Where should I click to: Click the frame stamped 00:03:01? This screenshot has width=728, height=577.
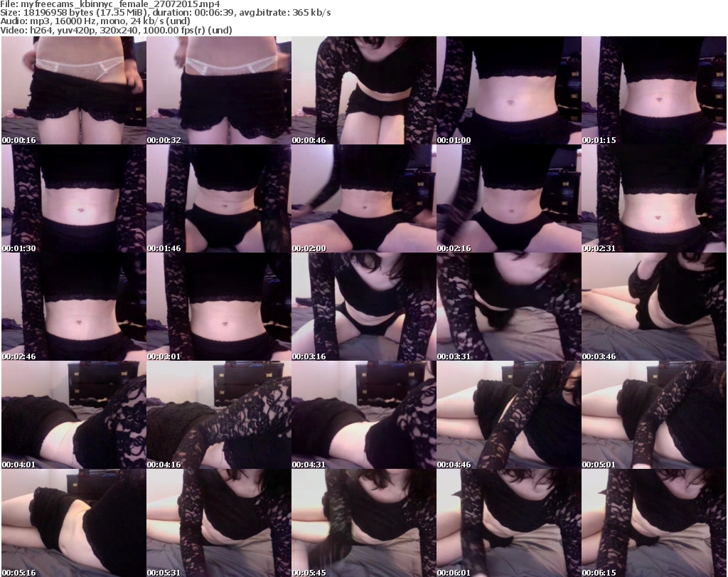[219, 307]
